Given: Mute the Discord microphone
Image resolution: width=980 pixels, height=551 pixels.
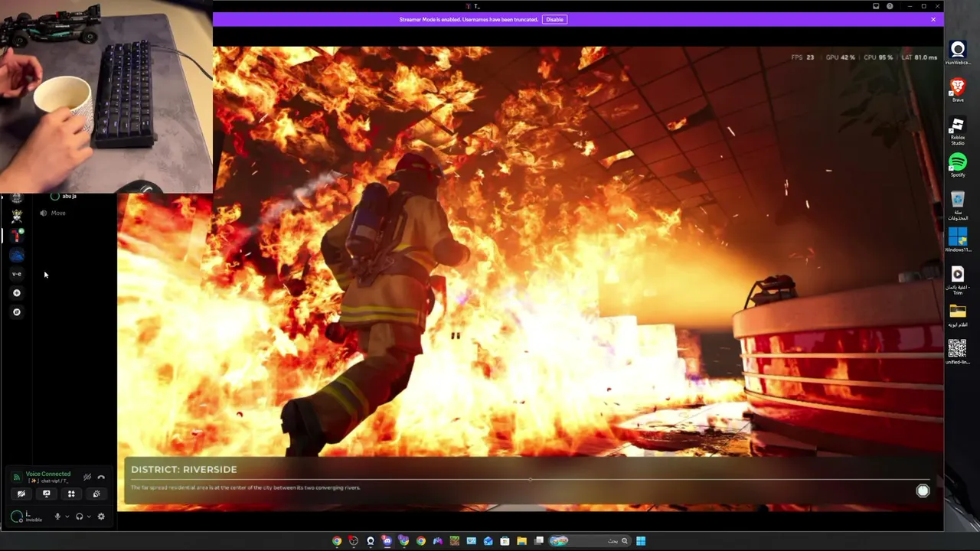Looking at the screenshot, I should pos(57,517).
